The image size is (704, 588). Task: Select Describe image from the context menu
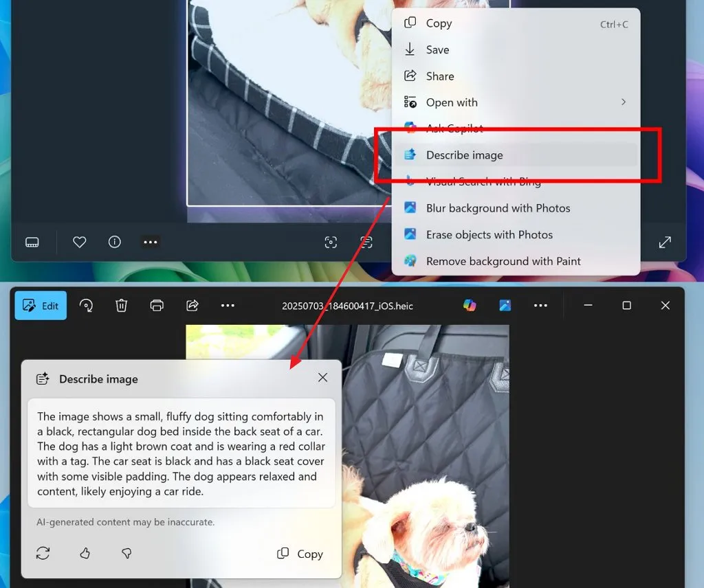point(465,155)
